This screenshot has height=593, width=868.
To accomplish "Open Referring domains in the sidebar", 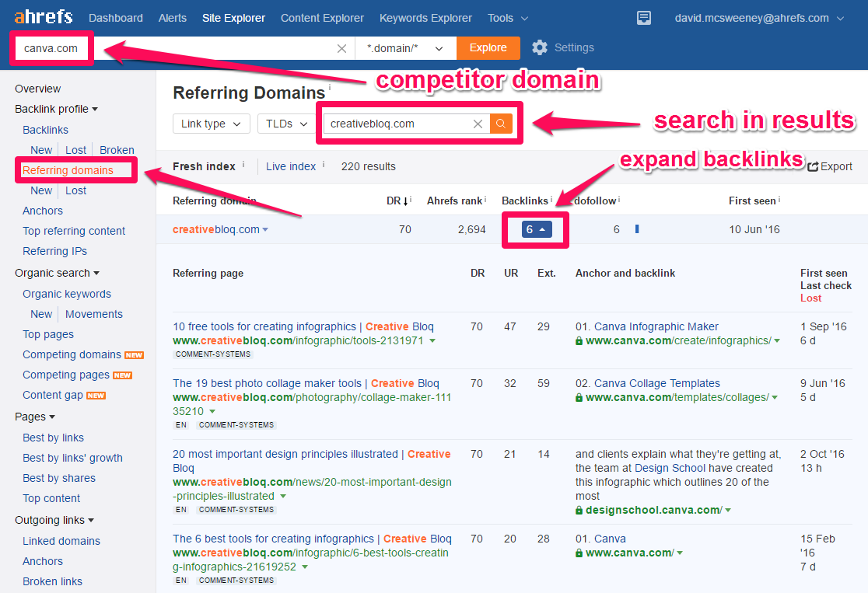I will [x=68, y=170].
